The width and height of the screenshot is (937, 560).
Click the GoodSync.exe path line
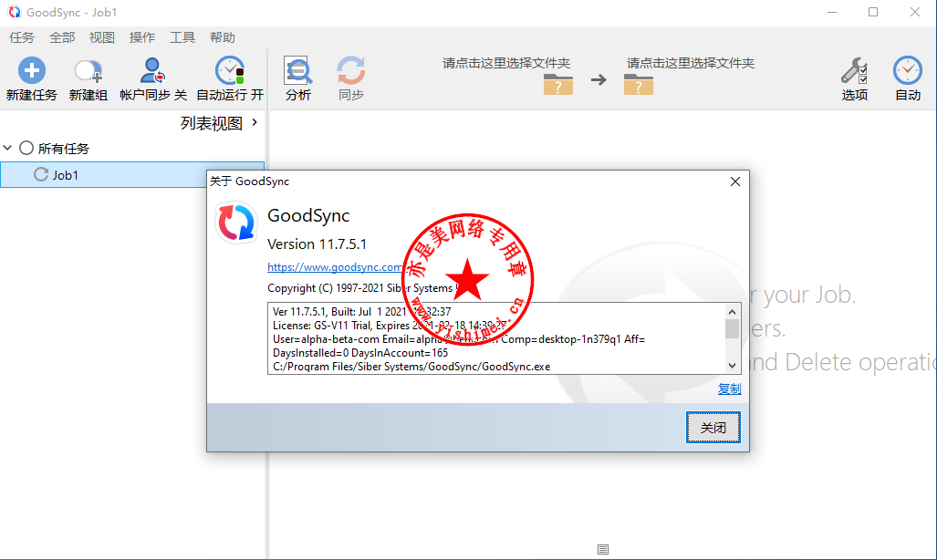[411, 367]
